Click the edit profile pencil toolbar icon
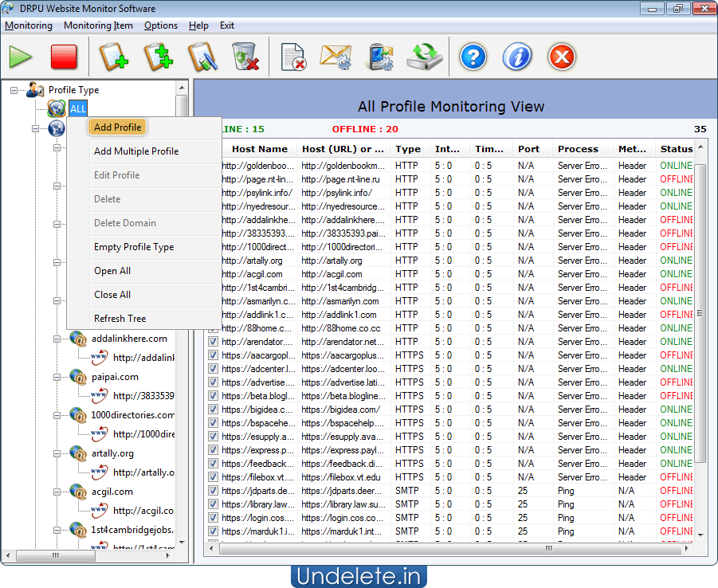The image size is (718, 588). (x=202, y=57)
